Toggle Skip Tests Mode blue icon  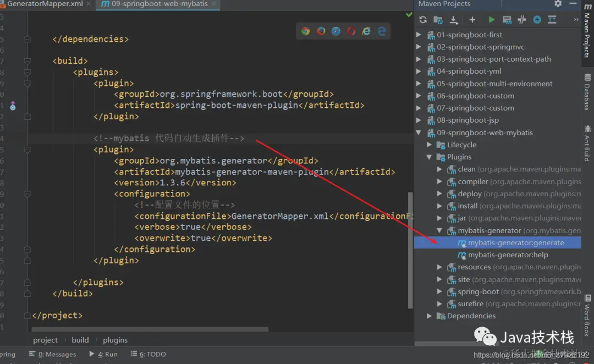(537, 20)
